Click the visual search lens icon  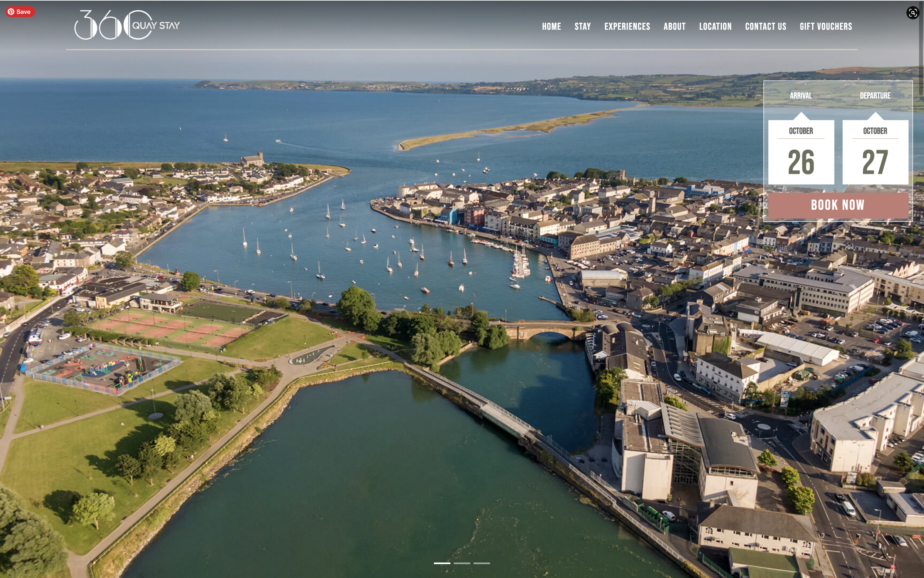point(913,13)
